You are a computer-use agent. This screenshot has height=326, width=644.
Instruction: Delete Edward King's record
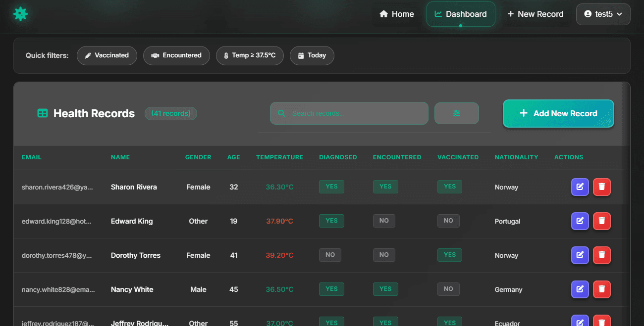click(602, 221)
